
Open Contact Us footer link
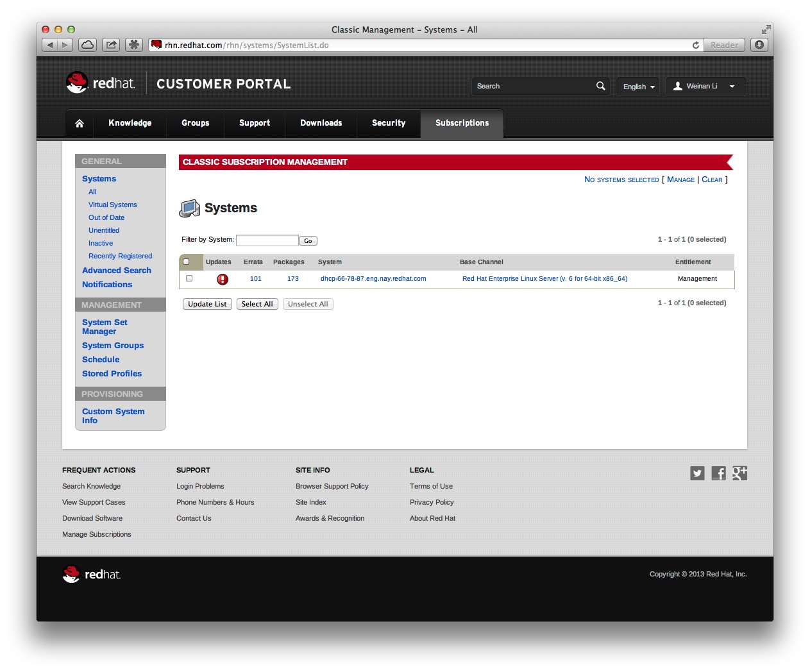(x=194, y=518)
